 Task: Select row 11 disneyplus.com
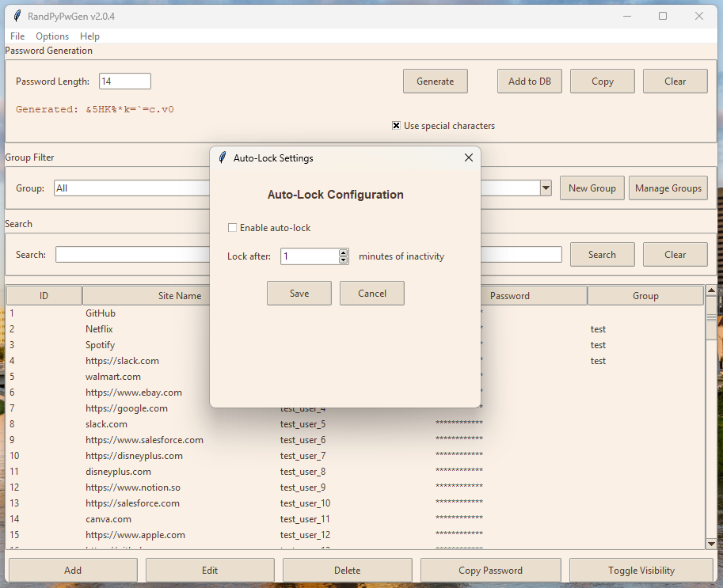(355, 472)
